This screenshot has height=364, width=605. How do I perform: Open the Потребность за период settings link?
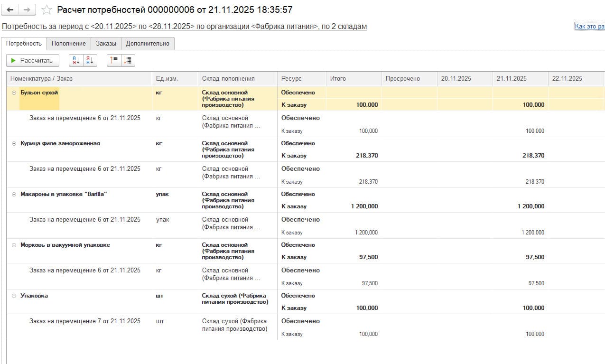184,27
